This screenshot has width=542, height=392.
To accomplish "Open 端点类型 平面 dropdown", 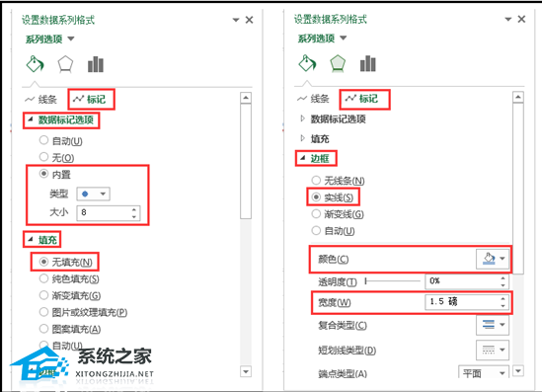I will pos(484,372).
